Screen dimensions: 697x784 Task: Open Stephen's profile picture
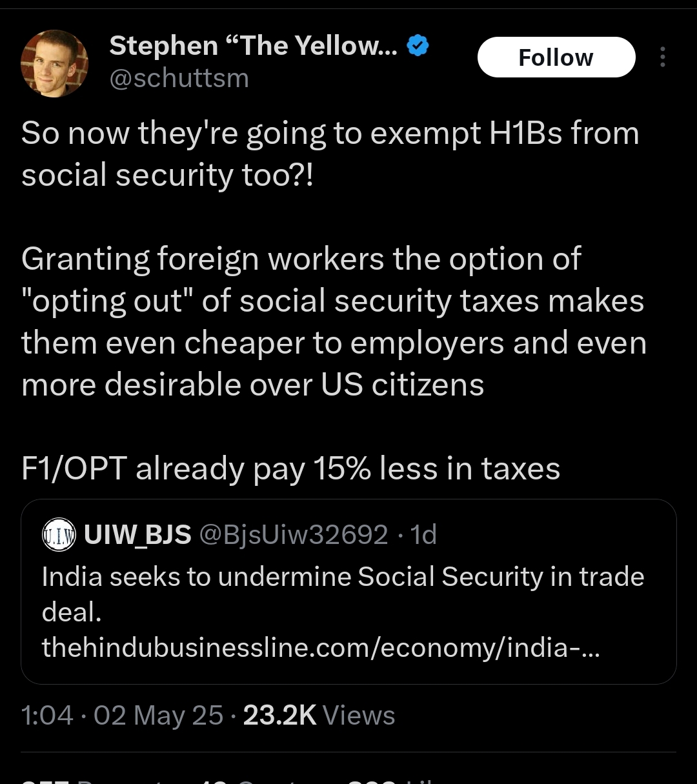click(54, 63)
